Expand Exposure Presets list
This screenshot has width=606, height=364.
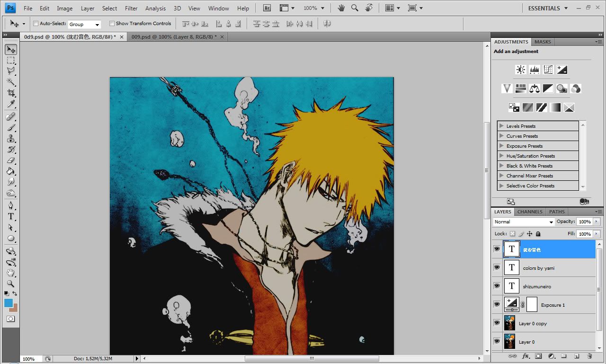[x=501, y=146]
